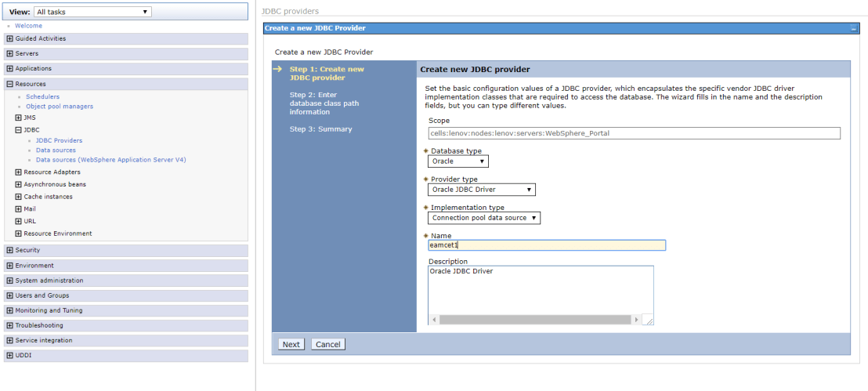The width and height of the screenshot is (868, 391).
Task: Collapse the Resources section minus icon
Action: 9,84
